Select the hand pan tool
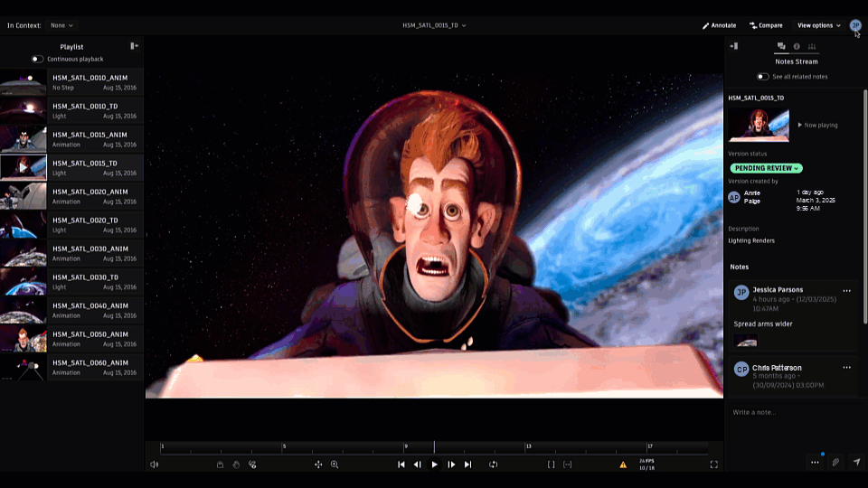The image size is (868, 488). tap(236, 465)
